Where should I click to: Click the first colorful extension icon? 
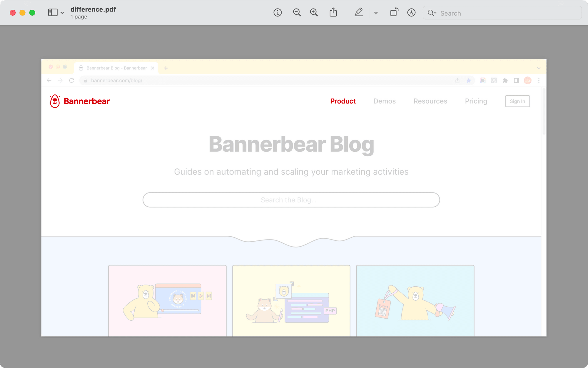tap(483, 81)
